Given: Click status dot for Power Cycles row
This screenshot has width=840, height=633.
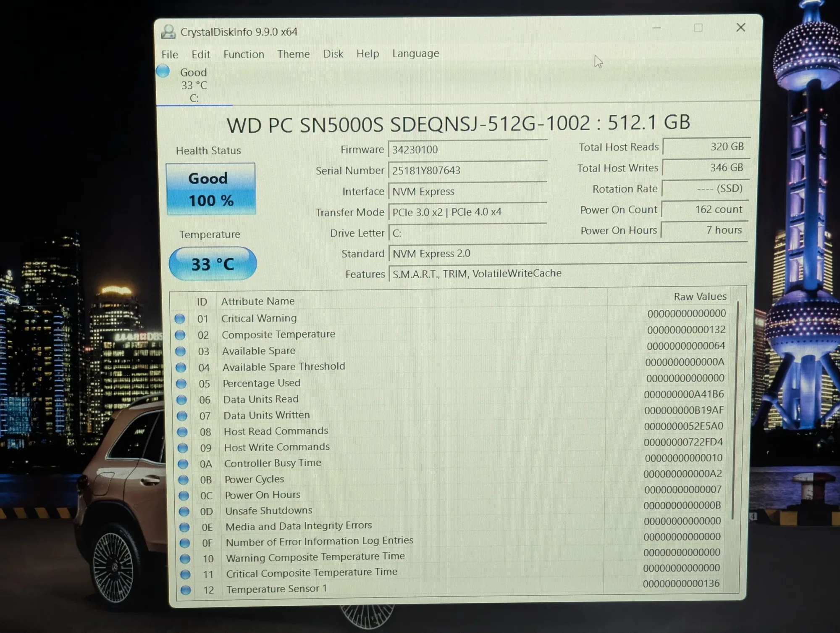Looking at the screenshot, I should (184, 480).
